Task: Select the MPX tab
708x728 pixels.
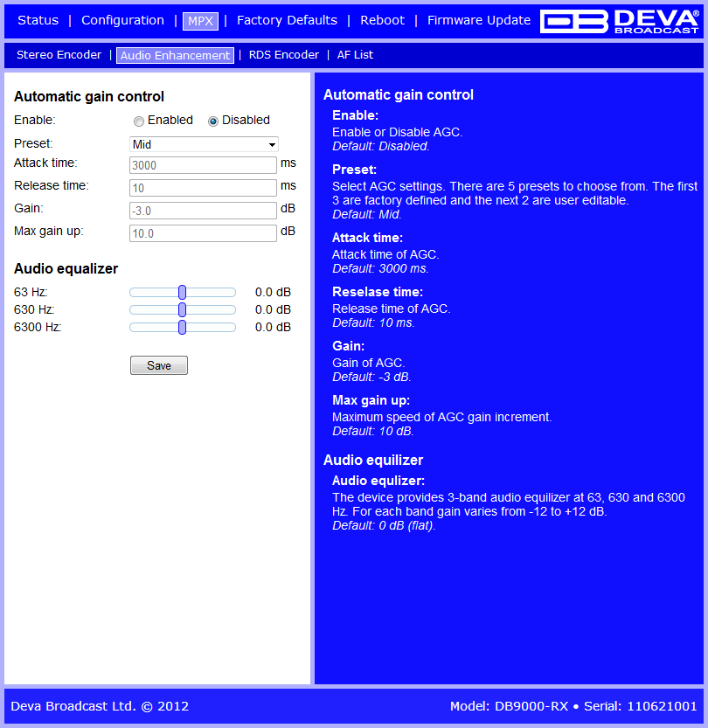Action: (x=200, y=21)
